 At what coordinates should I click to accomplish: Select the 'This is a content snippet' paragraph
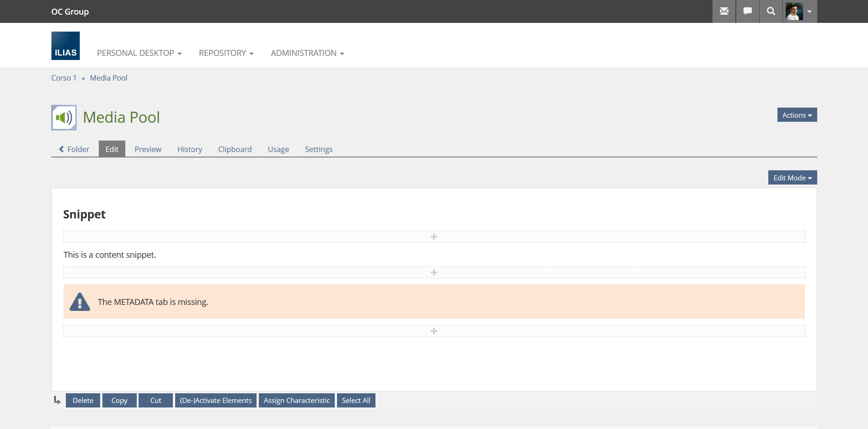pos(110,255)
